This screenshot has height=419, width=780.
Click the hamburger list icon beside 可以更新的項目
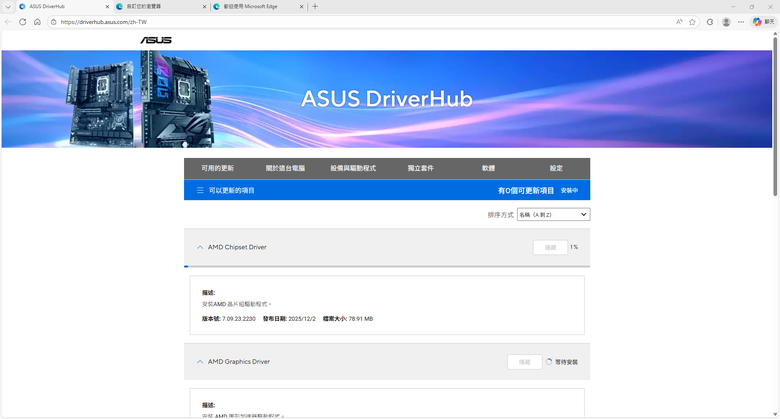coord(200,190)
